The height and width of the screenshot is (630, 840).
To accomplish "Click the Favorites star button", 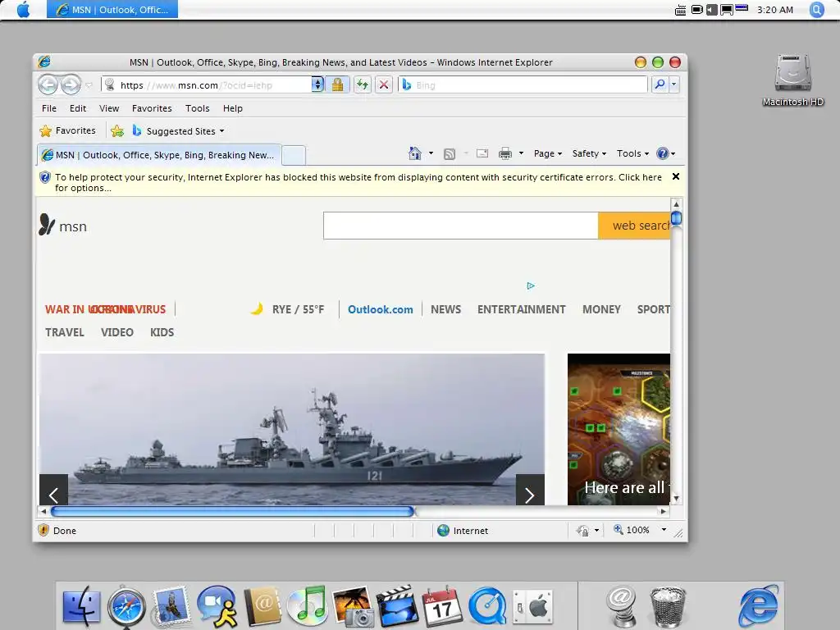I will click(x=67, y=130).
